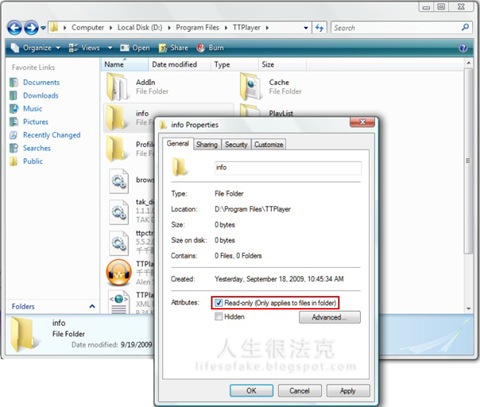Select the tak_d file gear icon
The image size is (480, 407).
[119, 211]
